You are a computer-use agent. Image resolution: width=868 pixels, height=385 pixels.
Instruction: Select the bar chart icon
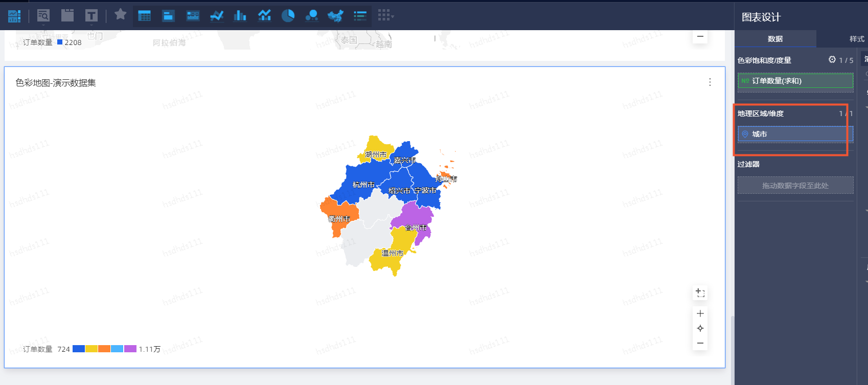point(240,16)
